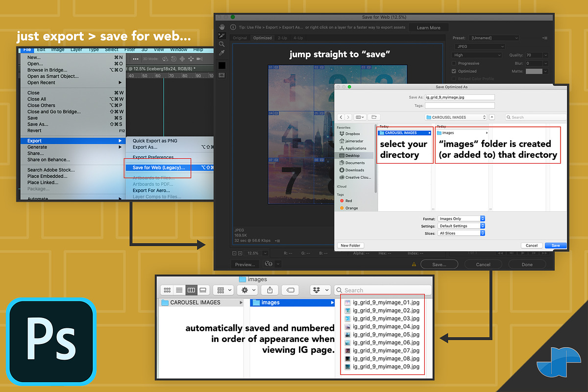Click the Learn More button
This screenshot has width=588, height=392.
click(429, 27)
